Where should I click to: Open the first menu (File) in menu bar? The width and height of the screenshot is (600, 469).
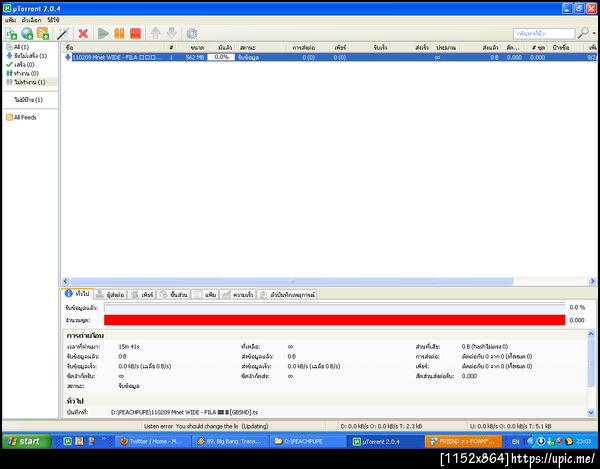coord(11,20)
